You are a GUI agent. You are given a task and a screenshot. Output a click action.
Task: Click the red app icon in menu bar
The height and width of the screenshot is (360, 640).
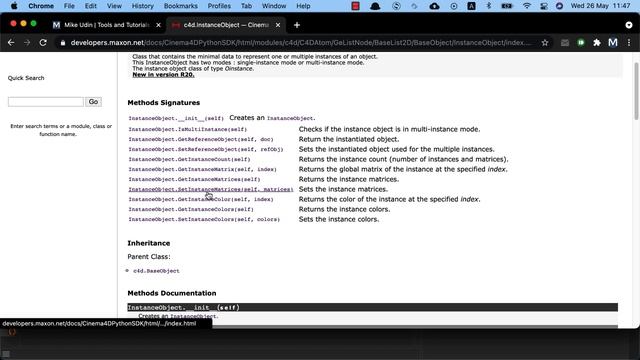tap(356, 6)
